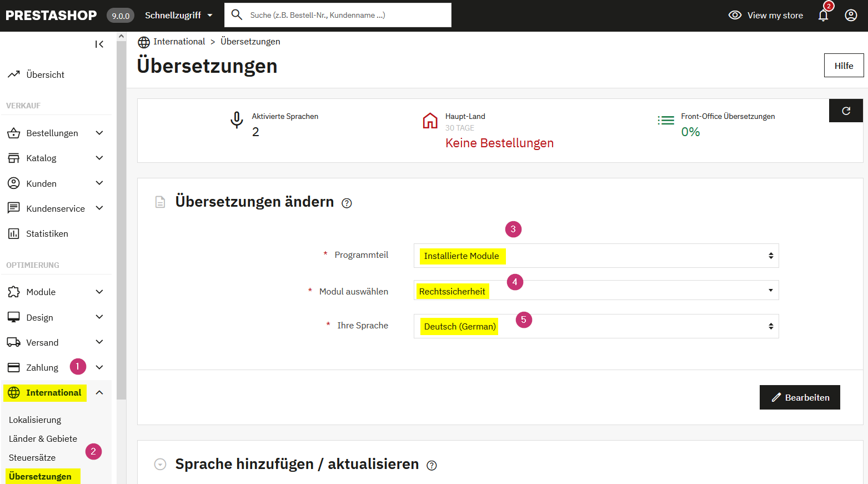Screen dimensions: 868x484
Task: Click the search magnifier icon
Action: tap(237, 15)
